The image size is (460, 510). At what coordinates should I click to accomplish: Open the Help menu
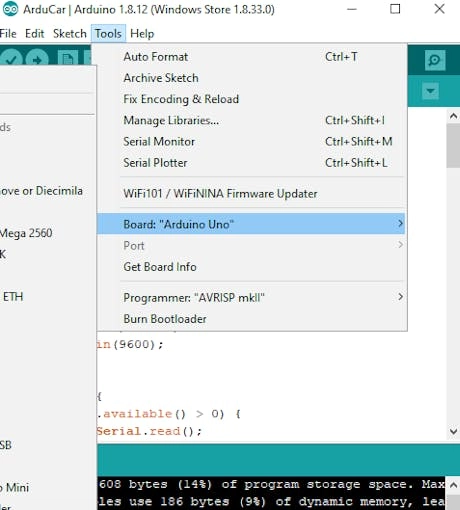[x=142, y=34]
